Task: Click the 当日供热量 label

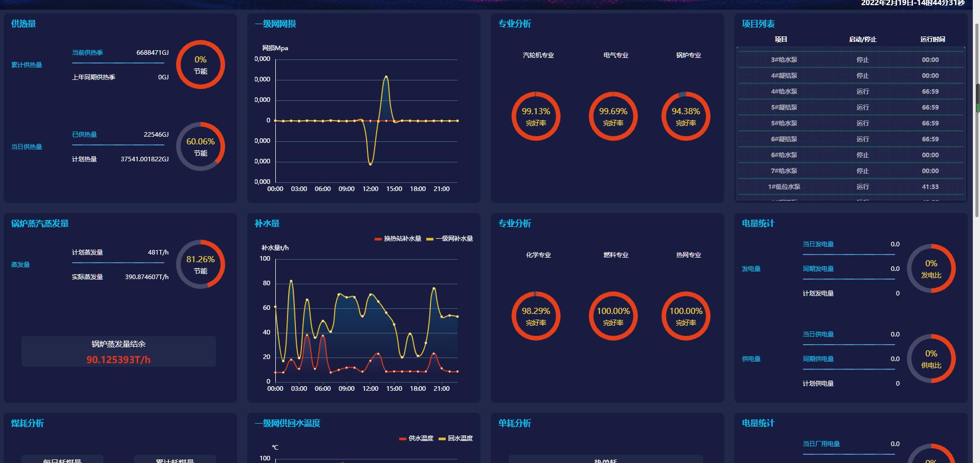Action: click(x=27, y=147)
